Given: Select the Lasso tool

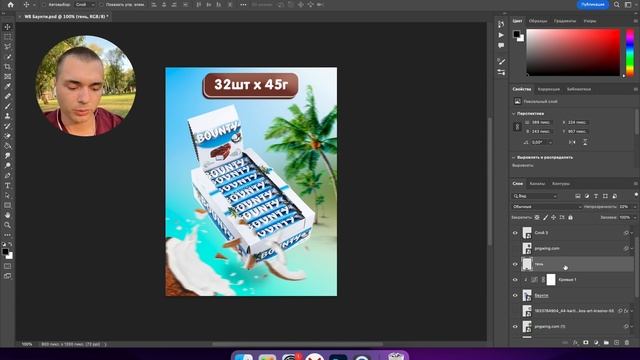Looking at the screenshot, I should [x=7, y=47].
